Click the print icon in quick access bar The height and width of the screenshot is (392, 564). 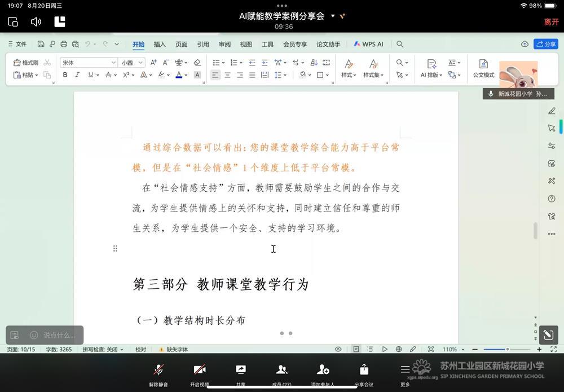pos(64,44)
